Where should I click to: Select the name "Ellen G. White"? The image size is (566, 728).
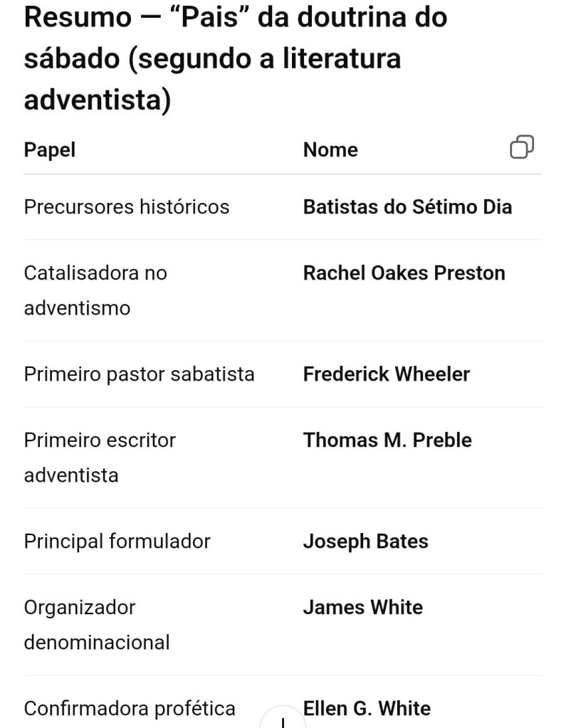(367, 709)
